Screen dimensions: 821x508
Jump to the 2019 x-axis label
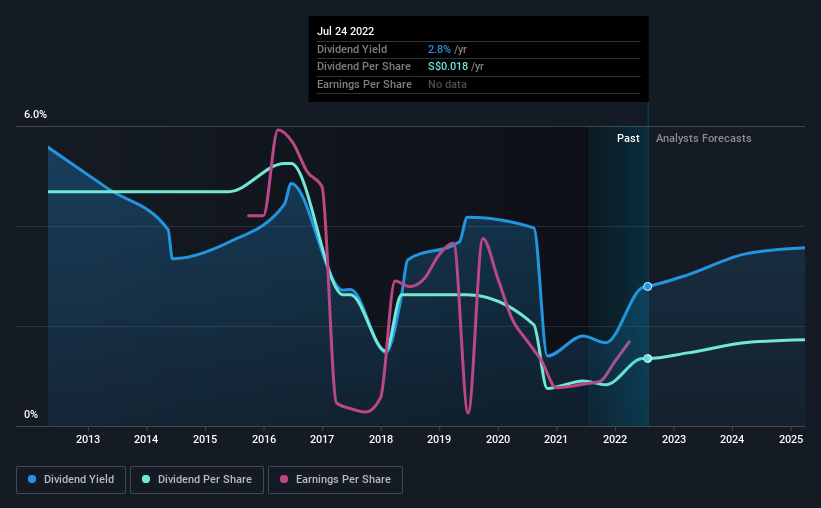click(439, 439)
